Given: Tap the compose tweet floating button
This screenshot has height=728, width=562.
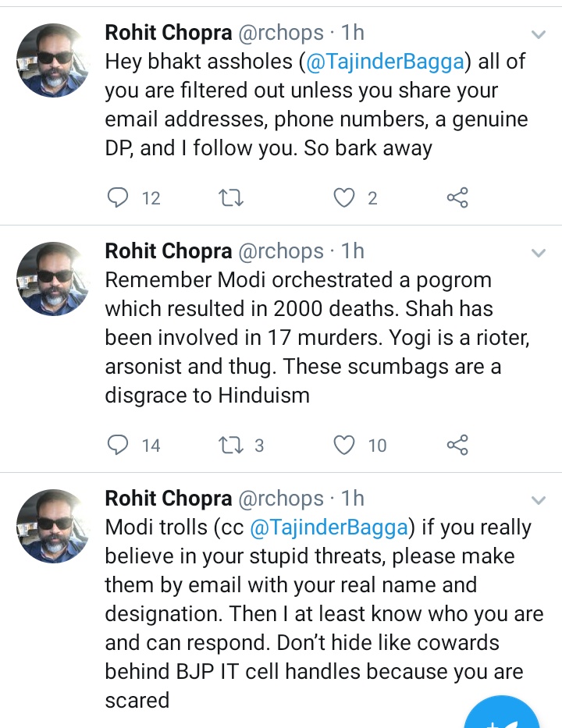Looking at the screenshot, I should (503, 714).
